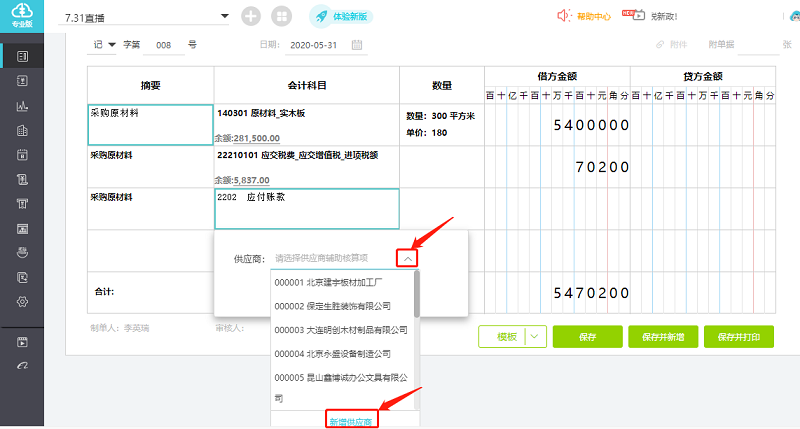Click the 2202 应付账款 account cell
The width and height of the screenshot is (800, 429).
pos(307,209)
